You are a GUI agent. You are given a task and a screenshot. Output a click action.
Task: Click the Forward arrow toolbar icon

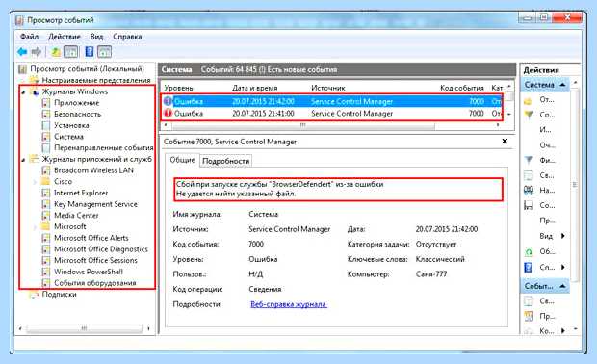point(37,51)
